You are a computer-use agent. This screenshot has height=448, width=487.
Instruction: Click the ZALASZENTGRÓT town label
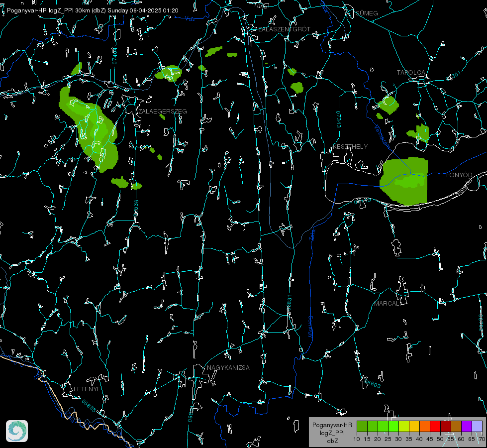coord(285,29)
